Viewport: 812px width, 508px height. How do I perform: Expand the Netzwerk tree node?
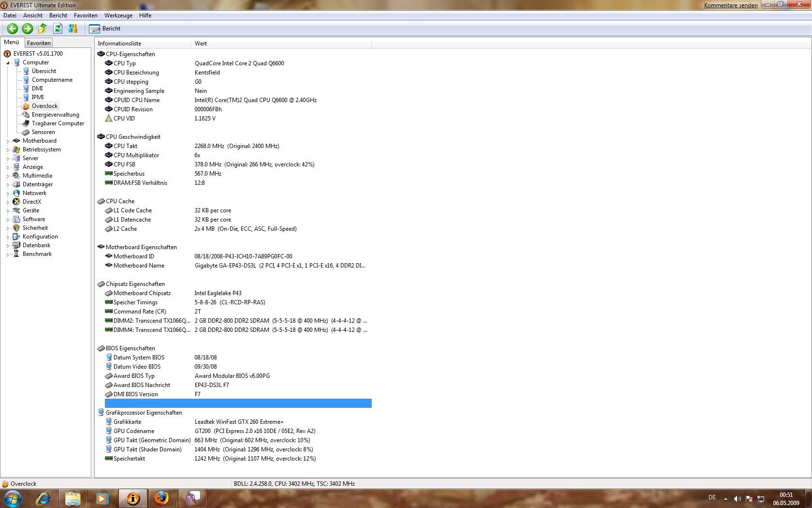click(8, 194)
